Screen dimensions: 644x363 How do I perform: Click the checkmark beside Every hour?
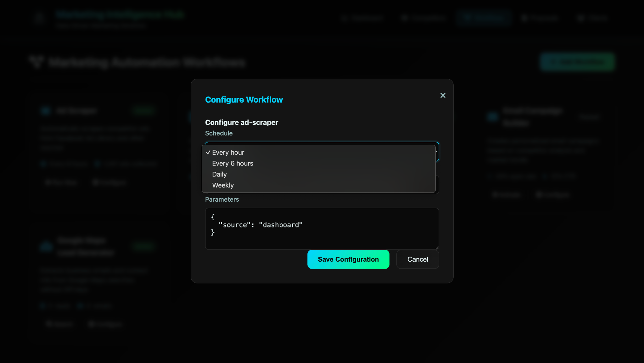tap(208, 153)
